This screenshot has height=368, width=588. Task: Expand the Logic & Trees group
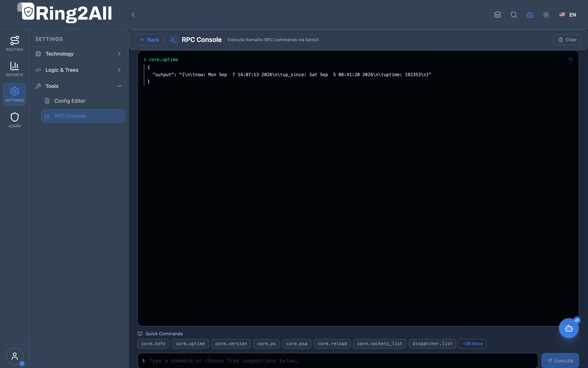point(78,70)
